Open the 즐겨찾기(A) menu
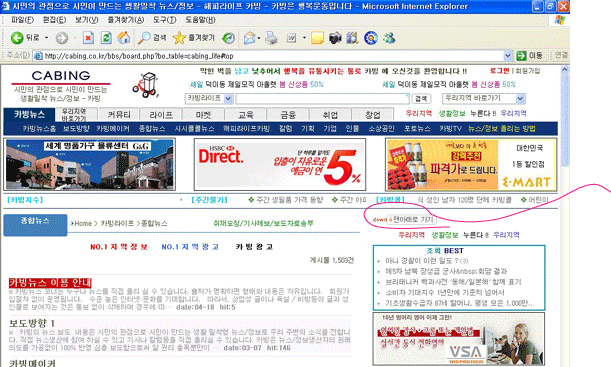The width and height of the screenshot is (611, 367). coord(126,19)
